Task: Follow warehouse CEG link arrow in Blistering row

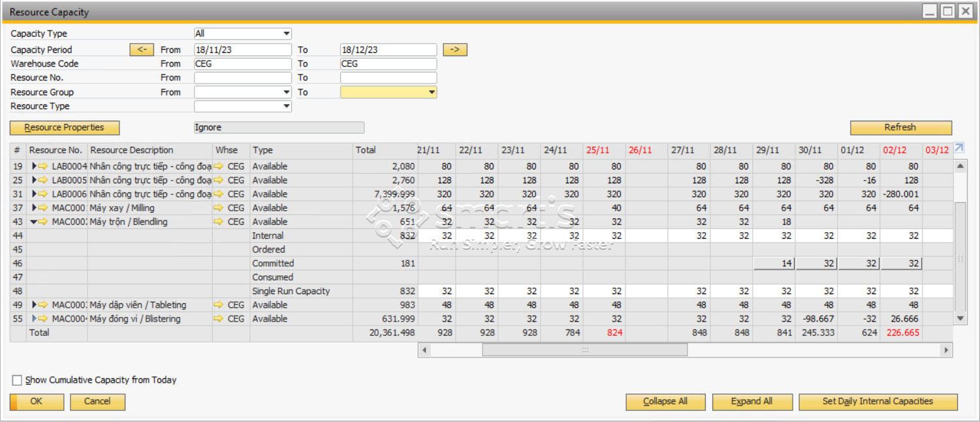Action: pos(219,319)
